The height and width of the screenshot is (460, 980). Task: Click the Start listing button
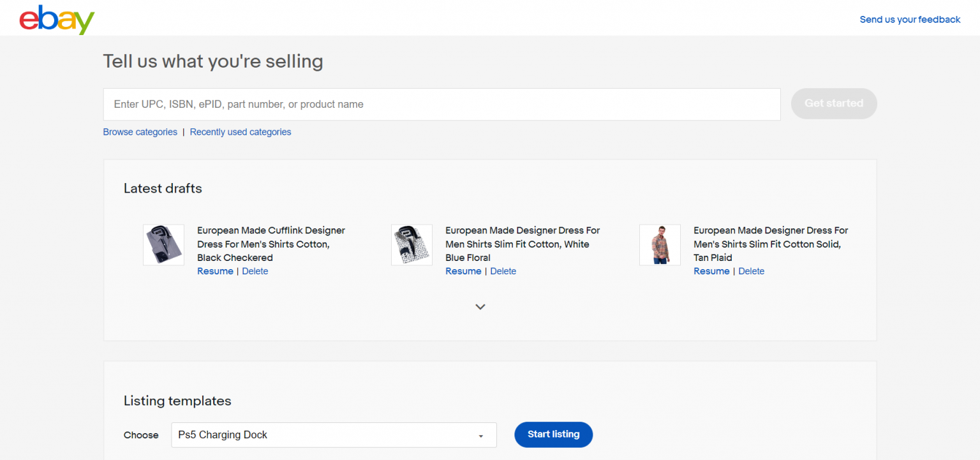pyautogui.click(x=553, y=434)
